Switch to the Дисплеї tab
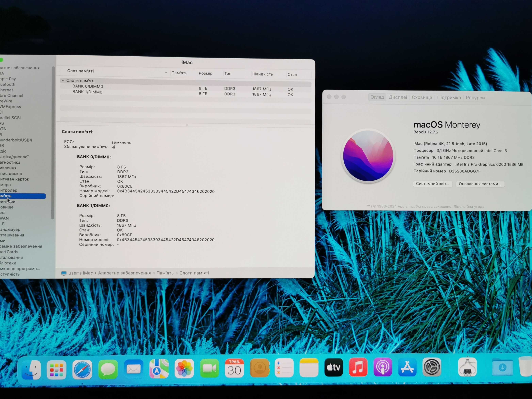 coord(398,97)
